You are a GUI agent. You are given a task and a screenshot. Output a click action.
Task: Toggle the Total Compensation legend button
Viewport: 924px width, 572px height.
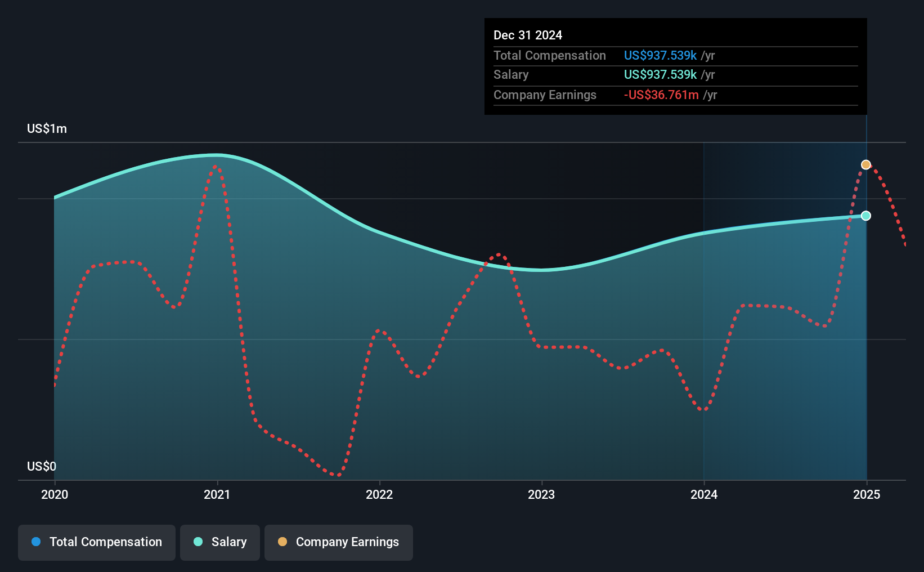point(97,542)
